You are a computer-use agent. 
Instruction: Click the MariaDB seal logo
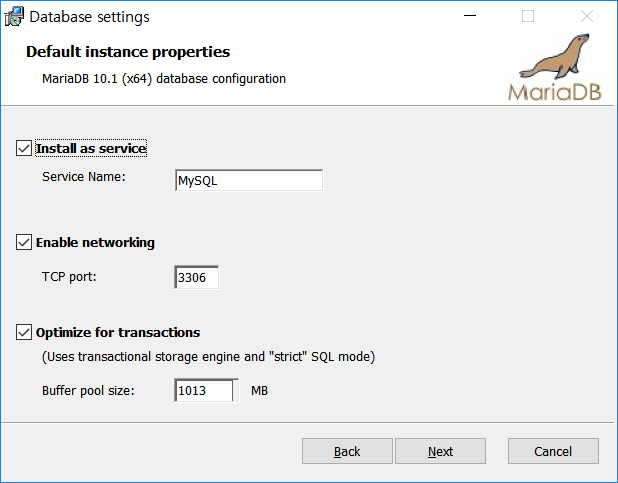point(555,67)
